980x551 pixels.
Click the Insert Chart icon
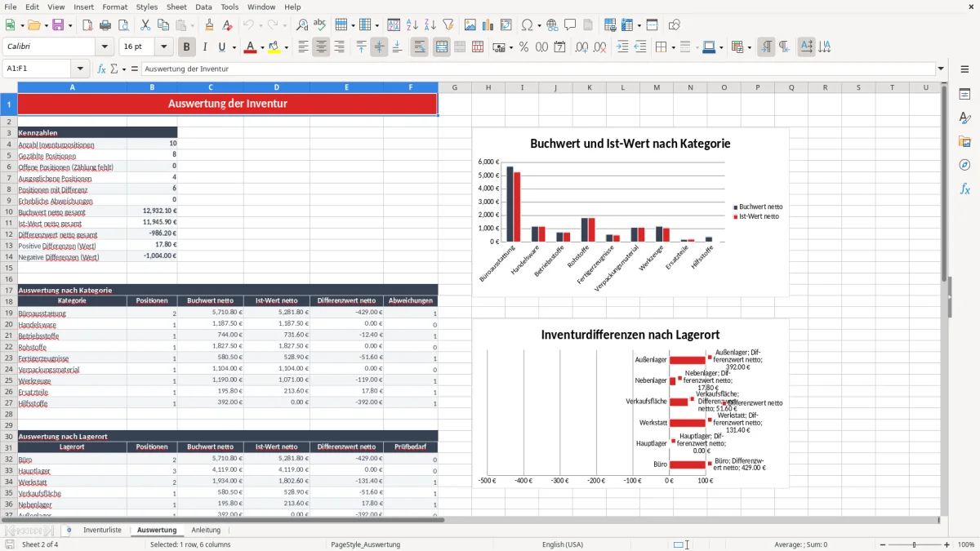(x=488, y=25)
